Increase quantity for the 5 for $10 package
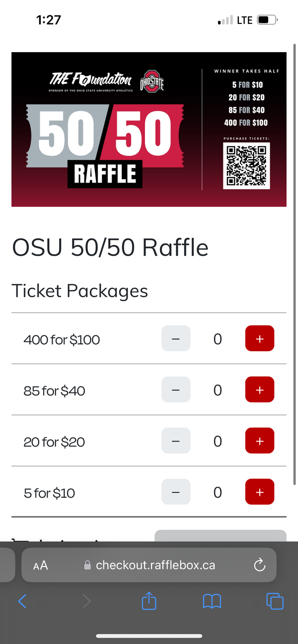 (x=259, y=492)
